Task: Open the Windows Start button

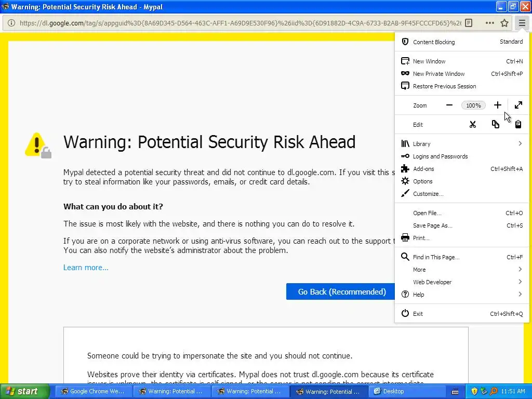Action: pyautogui.click(x=22, y=392)
